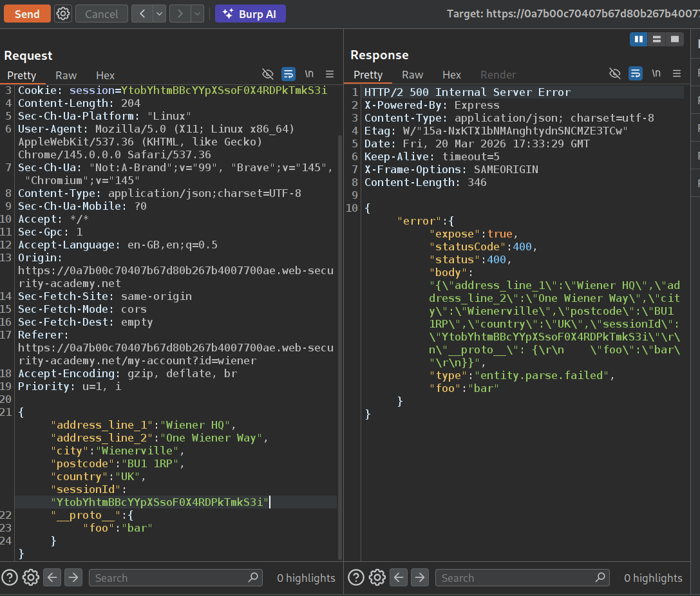
Task: Click the Send request button
Action: tap(27, 14)
